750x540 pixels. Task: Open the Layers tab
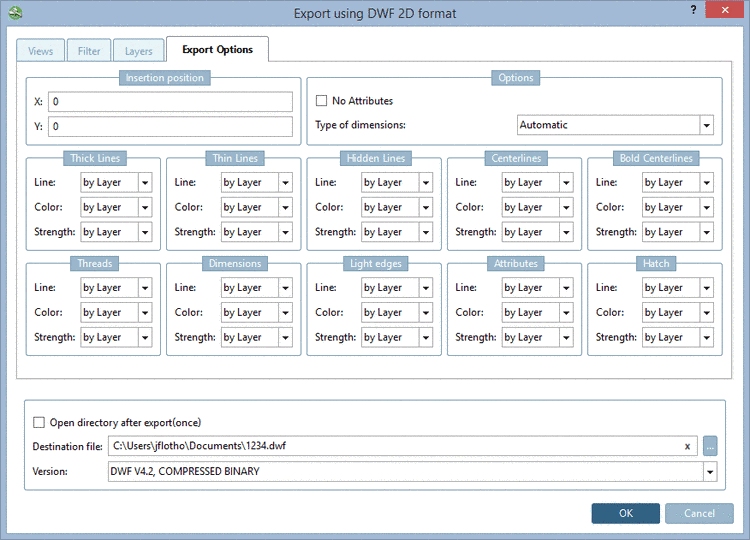coord(138,50)
